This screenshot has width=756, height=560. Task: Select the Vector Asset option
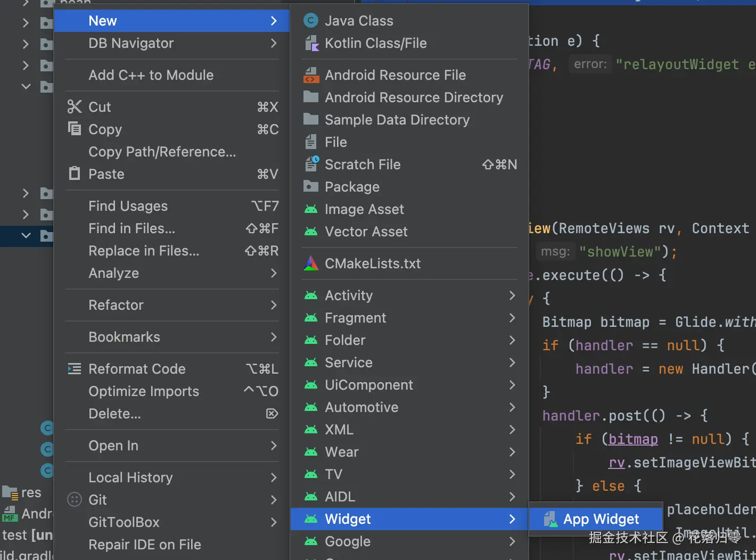pos(366,232)
